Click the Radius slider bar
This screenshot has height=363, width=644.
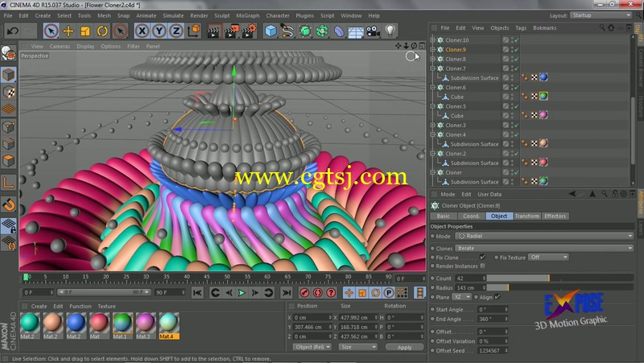pyautogui.click(x=559, y=287)
